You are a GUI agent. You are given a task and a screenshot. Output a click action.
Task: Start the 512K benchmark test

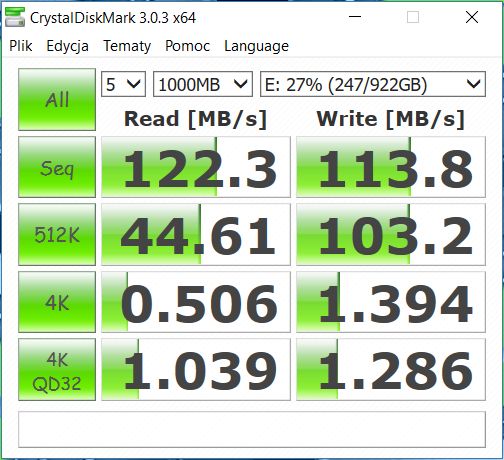tap(57, 234)
